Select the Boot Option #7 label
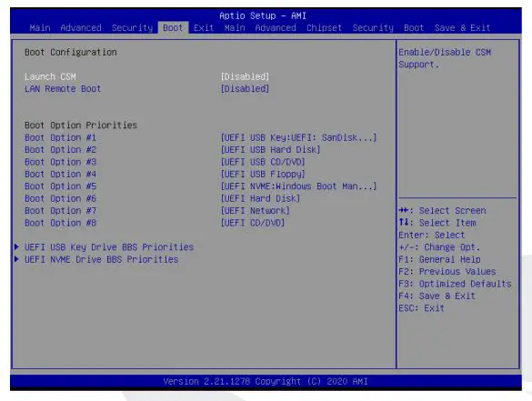532x401 pixels. (x=60, y=211)
